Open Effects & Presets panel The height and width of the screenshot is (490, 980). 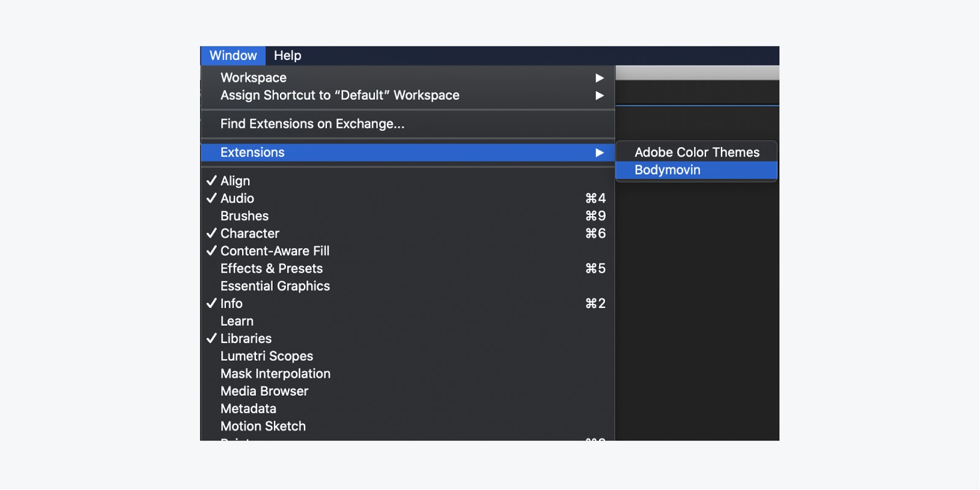(271, 269)
